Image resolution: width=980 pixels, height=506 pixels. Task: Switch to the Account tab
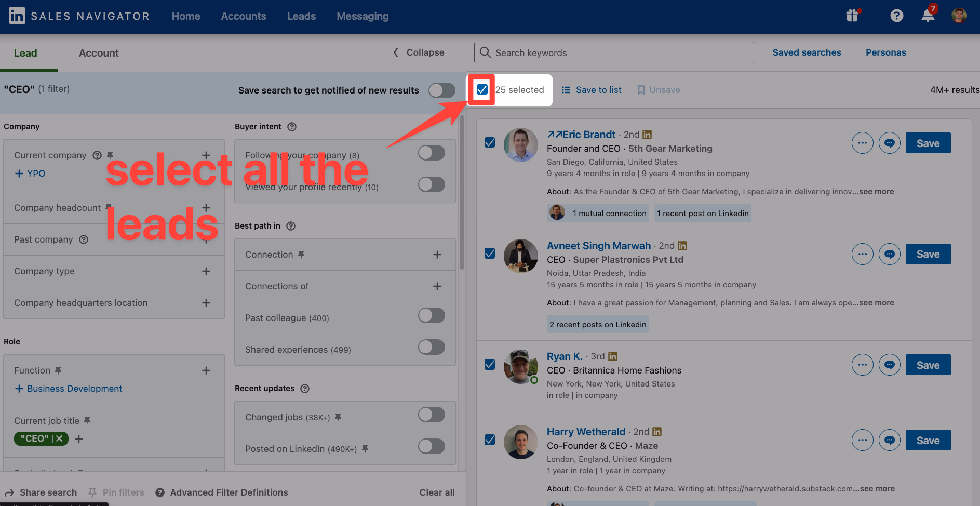pyautogui.click(x=99, y=53)
